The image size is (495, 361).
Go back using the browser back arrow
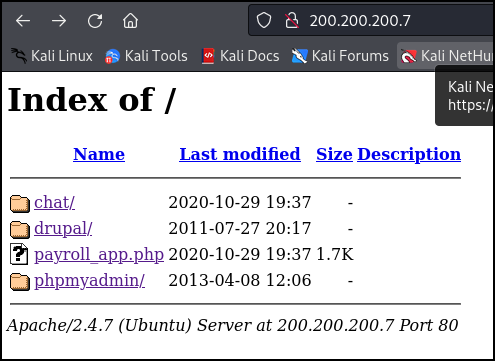23,21
